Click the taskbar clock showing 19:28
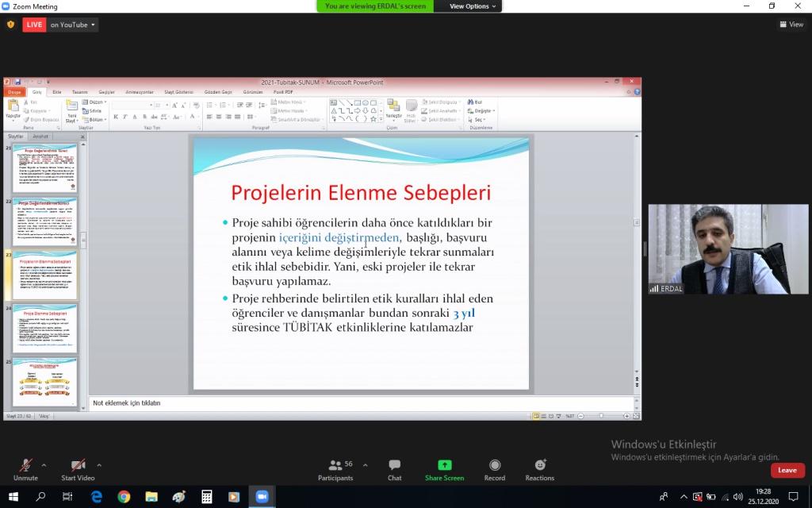 click(763, 497)
